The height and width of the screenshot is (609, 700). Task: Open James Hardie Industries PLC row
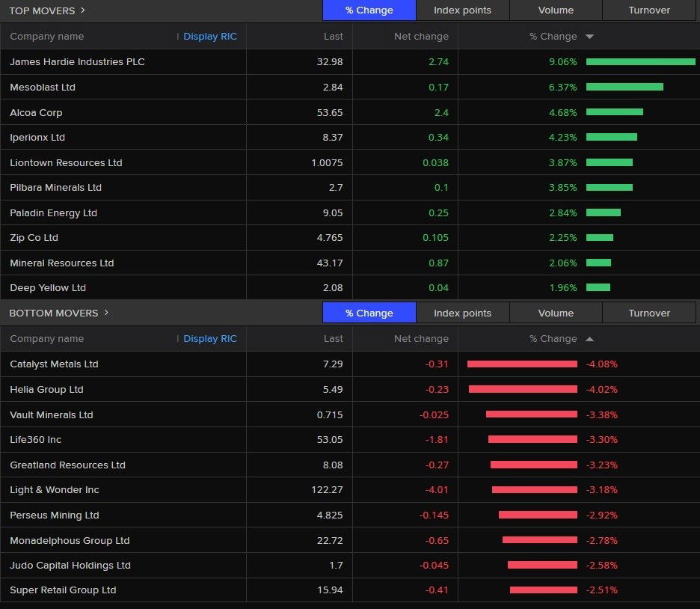(x=77, y=62)
